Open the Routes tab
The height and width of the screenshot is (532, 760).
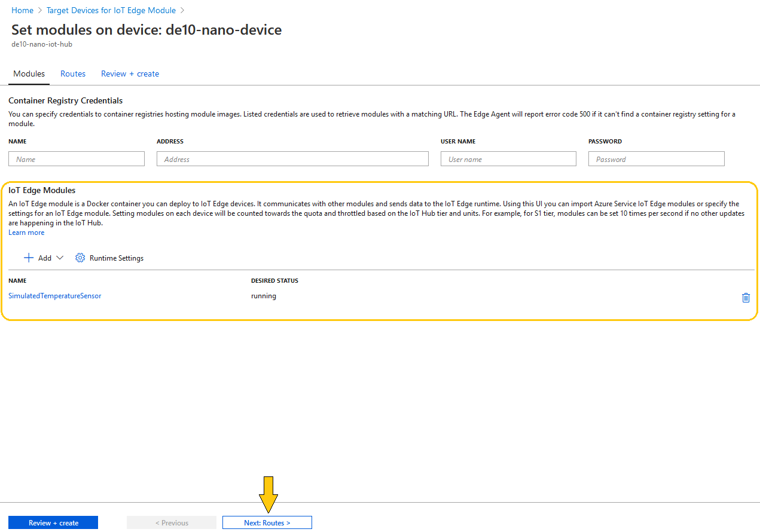[x=73, y=74]
